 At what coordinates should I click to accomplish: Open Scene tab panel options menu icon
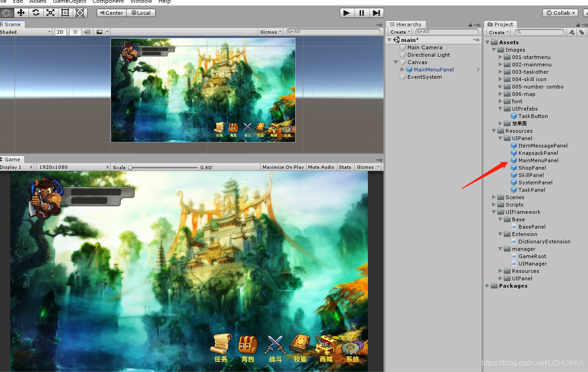tap(379, 25)
